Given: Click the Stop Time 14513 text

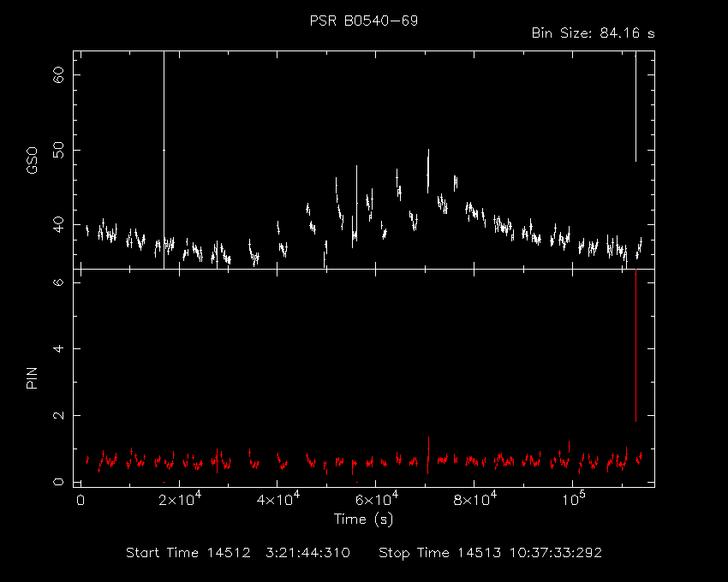Looking at the screenshot, I should [439, 553].
